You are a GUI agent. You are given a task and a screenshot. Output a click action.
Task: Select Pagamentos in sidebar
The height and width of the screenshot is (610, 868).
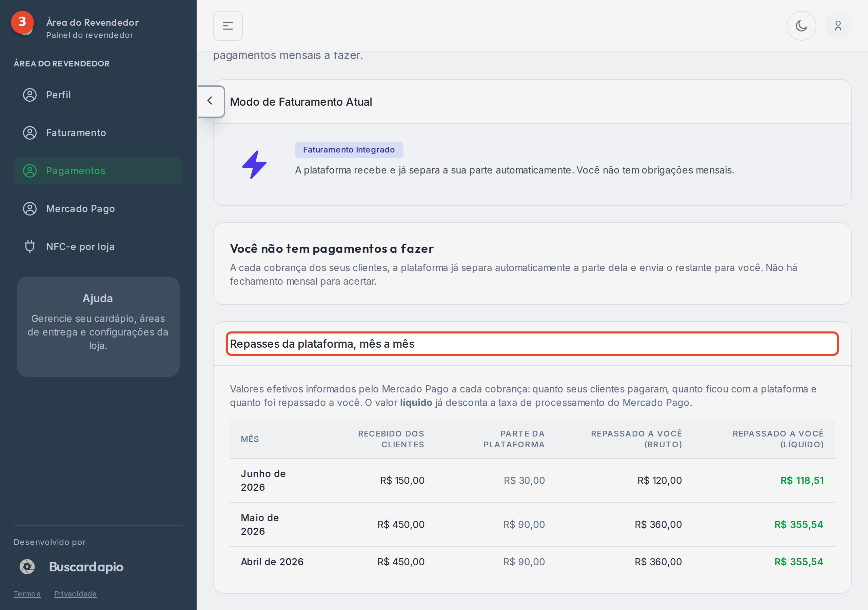tap(98, 171)
